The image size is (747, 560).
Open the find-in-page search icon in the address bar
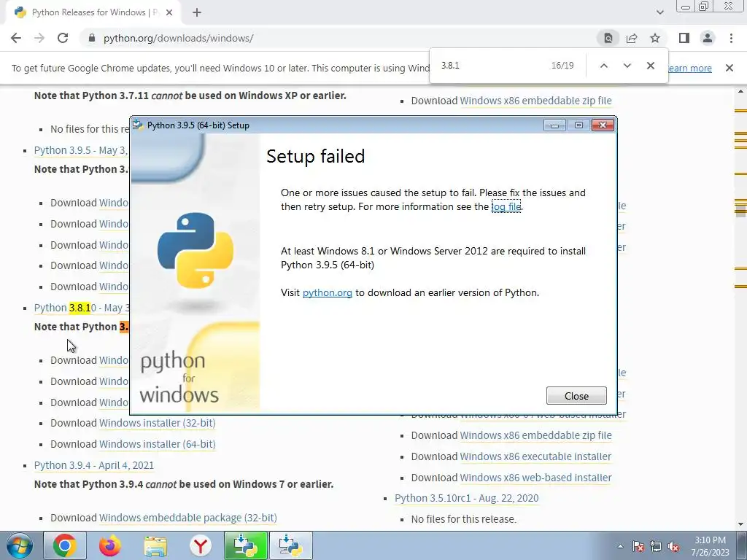point(608,38)
